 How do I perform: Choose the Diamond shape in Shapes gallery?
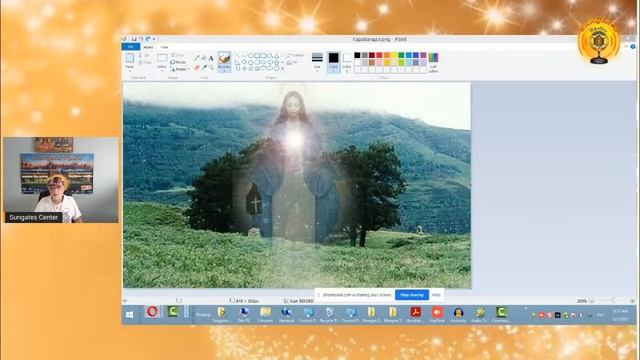244,62
